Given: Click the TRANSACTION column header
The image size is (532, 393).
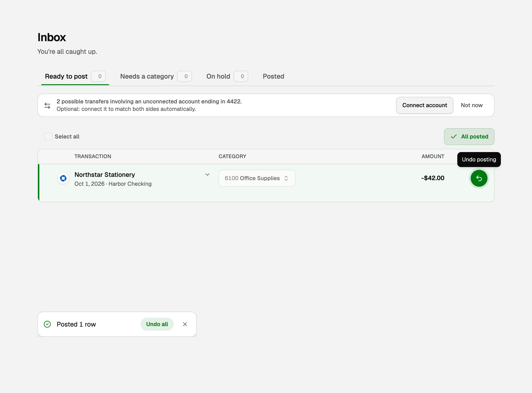Looking at the screenshot, I should tap(93, 156).
